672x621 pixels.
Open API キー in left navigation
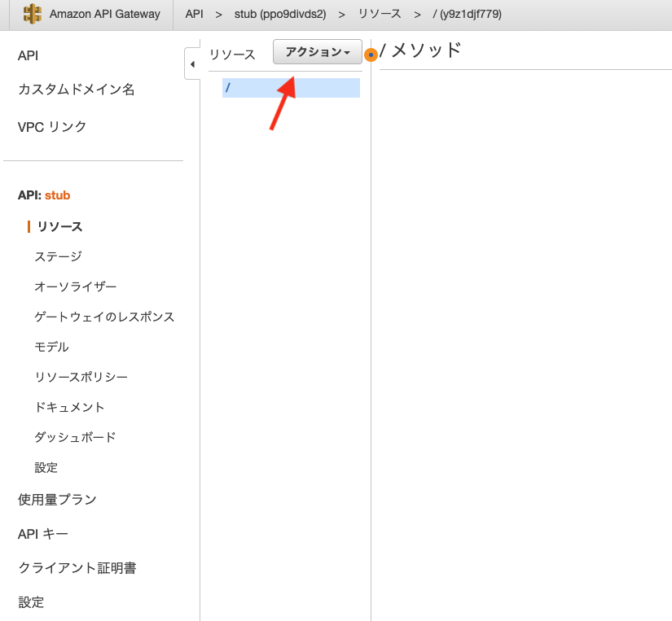click(43, 534)
